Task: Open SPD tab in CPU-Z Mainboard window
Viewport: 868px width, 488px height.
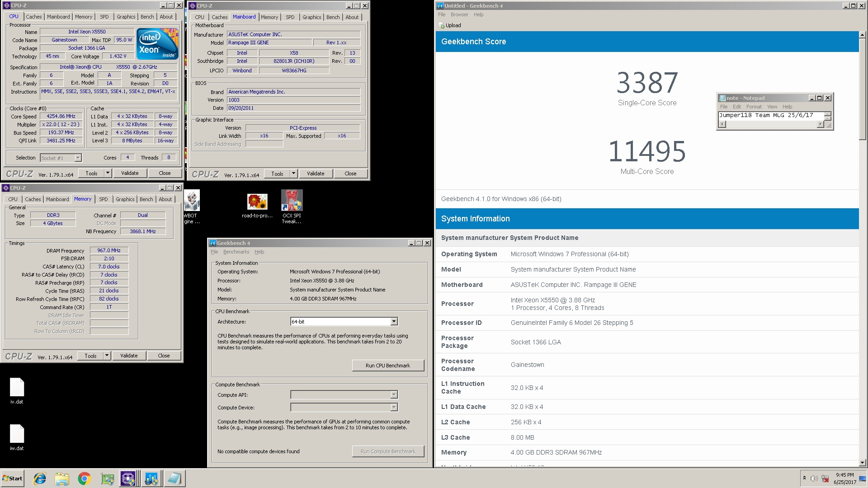Action: pyautogui.click(x=290, y=17)
